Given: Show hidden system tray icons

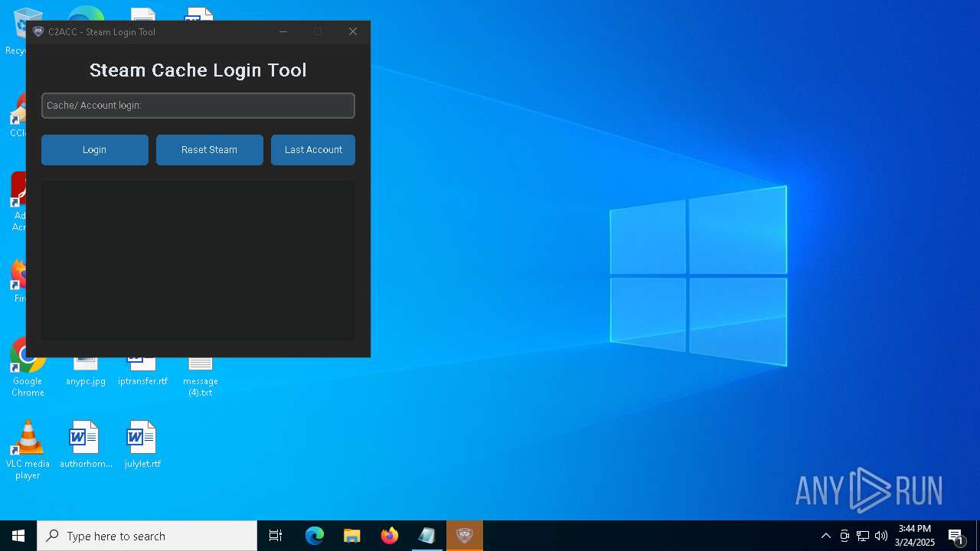Looking at the screenshot, I should pos(826,536).
